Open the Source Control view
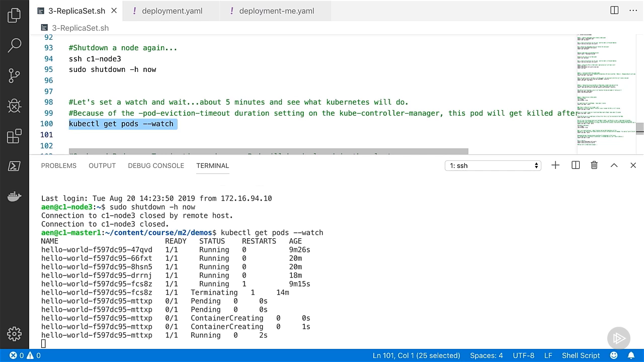The image size is (644, 362). 14,76
